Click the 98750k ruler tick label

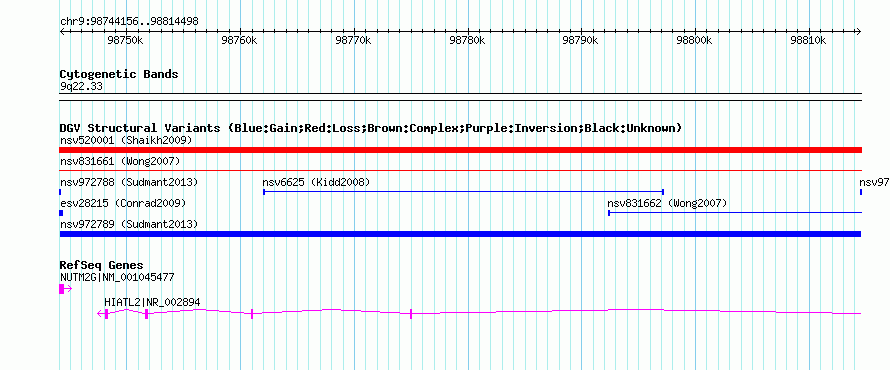pos(125,40)
